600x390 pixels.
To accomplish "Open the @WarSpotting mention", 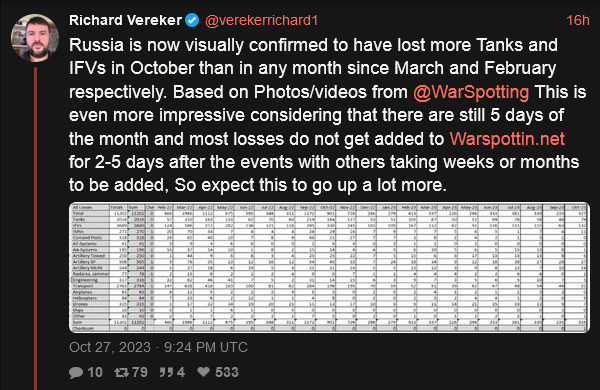I will 471,92.
